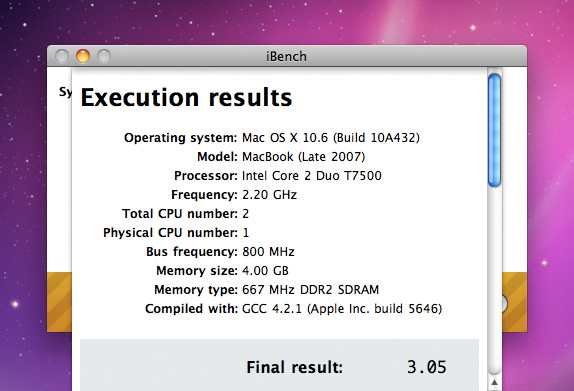Click the Execution results heading
Screen dimensions: 574x391
[x=186, y=97]
